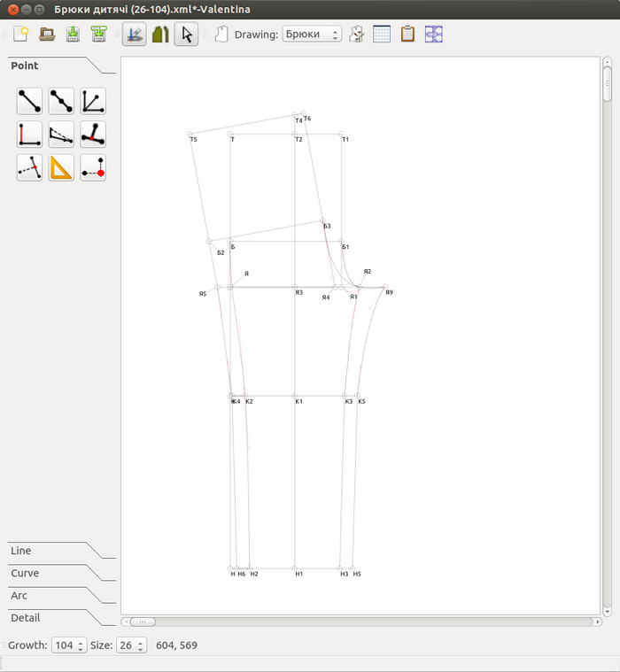The image size is (620, 672).
Task: Select the T-shaped tool with red center point
Action: point(93,135)
